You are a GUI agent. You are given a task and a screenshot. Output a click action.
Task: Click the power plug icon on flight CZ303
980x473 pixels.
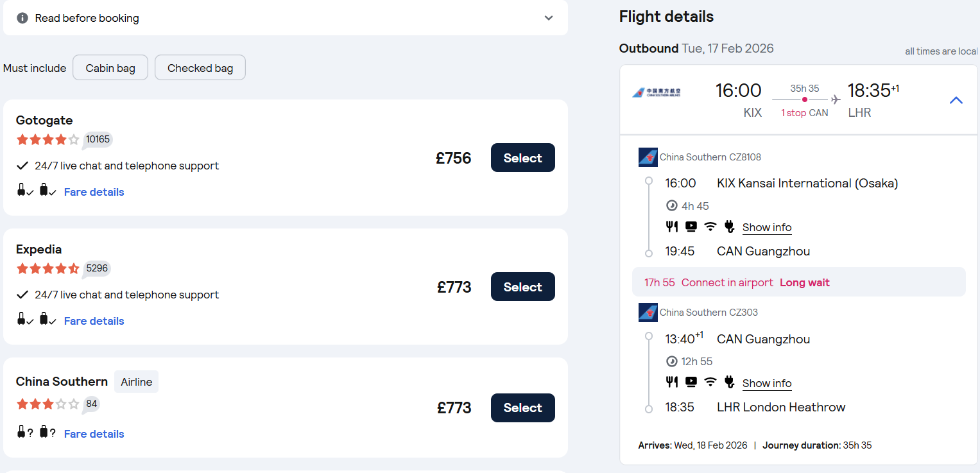click(729, 382)
